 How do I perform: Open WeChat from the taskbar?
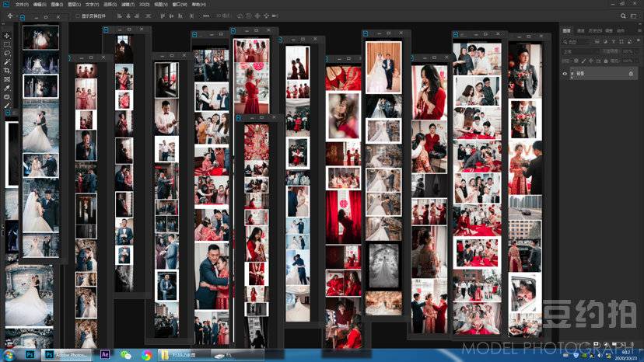click(x=125, y=354)
